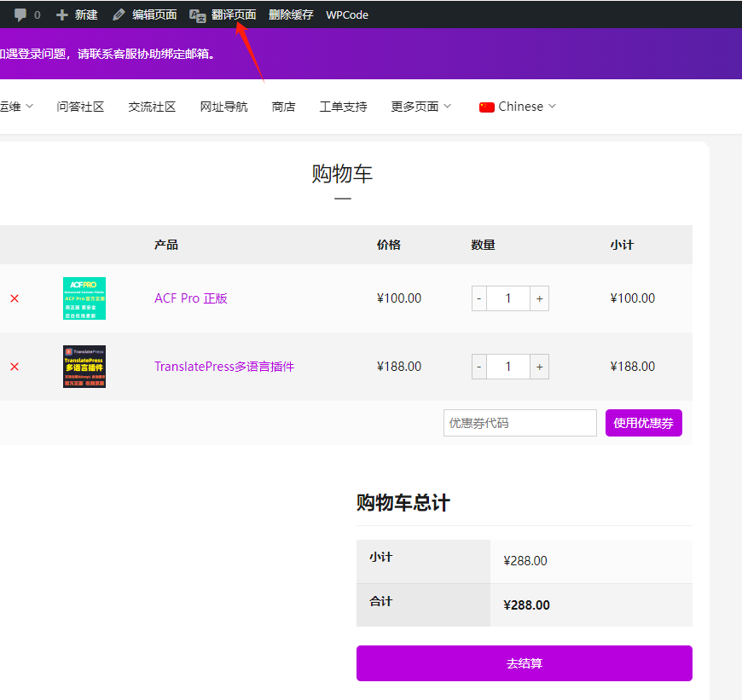Click the Chinese flag icon in navigation
This screenshot has height=700, width=742.
pos(486,106)
